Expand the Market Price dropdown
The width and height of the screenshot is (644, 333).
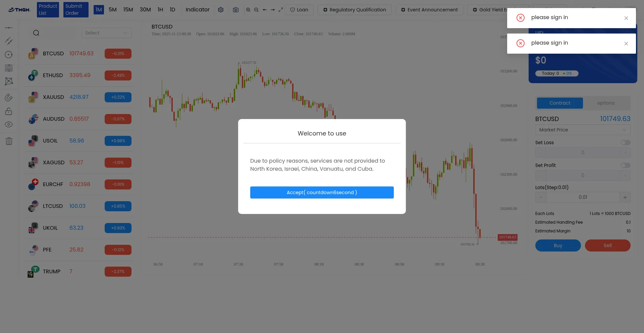click(583, 130)
